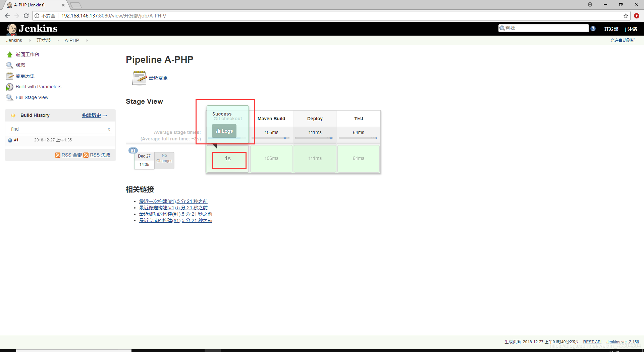Open build #1 link in Build History
The height and width of the screenshot is (352, 644).
coord(16,140)
